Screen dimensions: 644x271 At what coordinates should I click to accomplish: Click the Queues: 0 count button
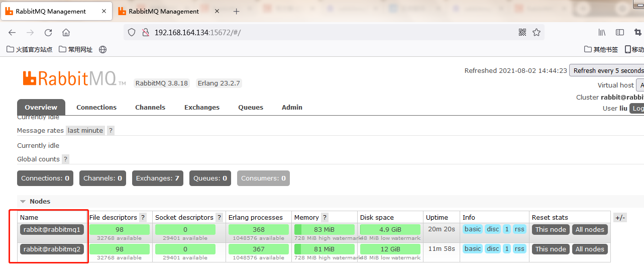click(210, 178)
